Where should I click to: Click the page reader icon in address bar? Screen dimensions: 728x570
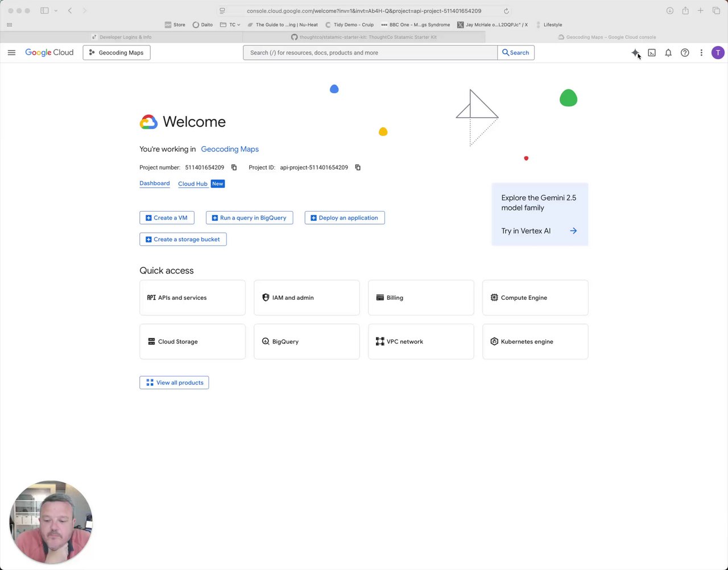222,11
